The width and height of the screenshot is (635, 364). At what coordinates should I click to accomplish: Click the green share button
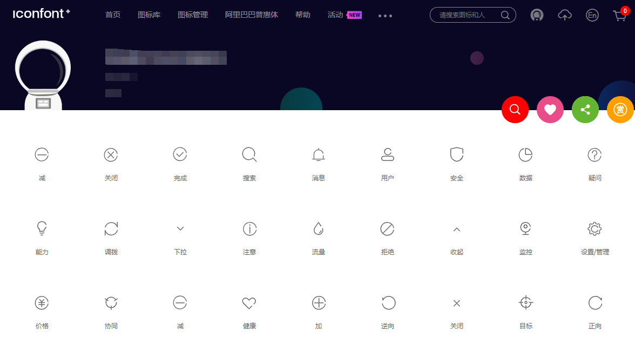coord(585,109)
